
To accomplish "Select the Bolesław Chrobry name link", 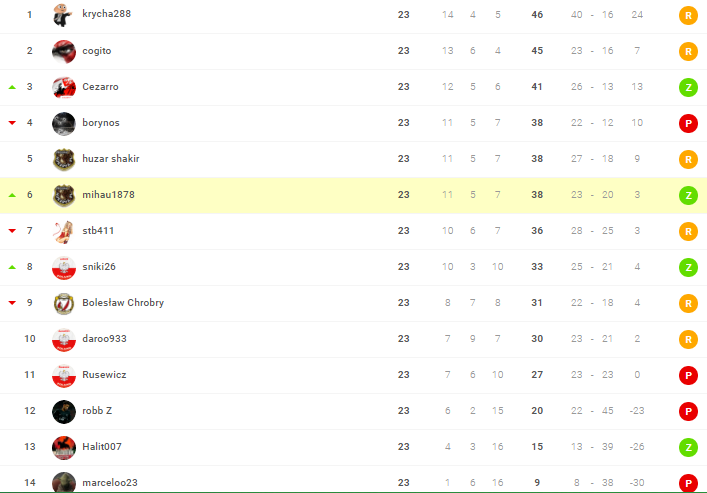I will tap(123, 303).
